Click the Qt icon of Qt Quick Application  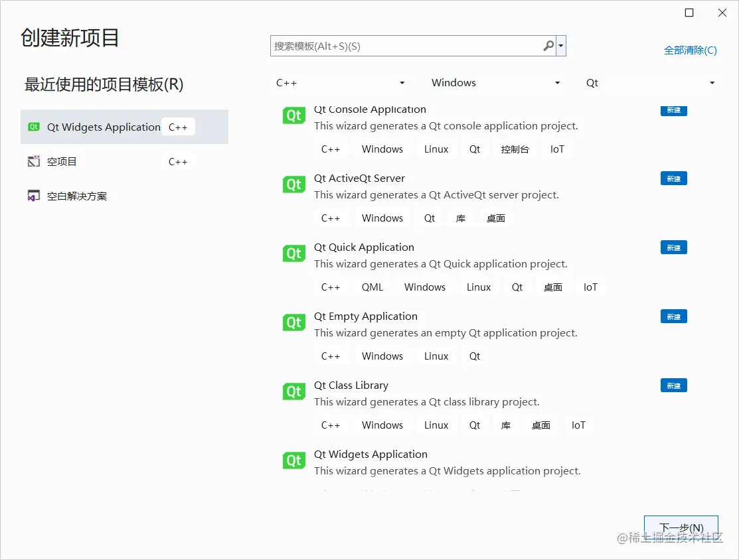tap(293, 253)
